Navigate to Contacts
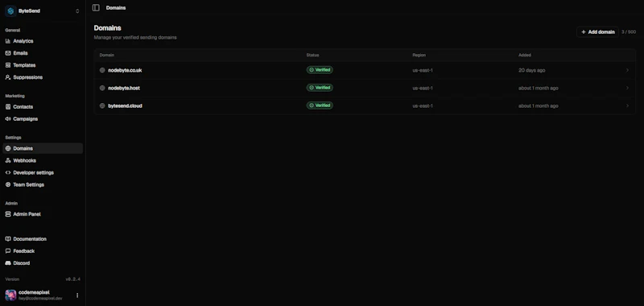The image size is (644, 306). pos(43,107)
